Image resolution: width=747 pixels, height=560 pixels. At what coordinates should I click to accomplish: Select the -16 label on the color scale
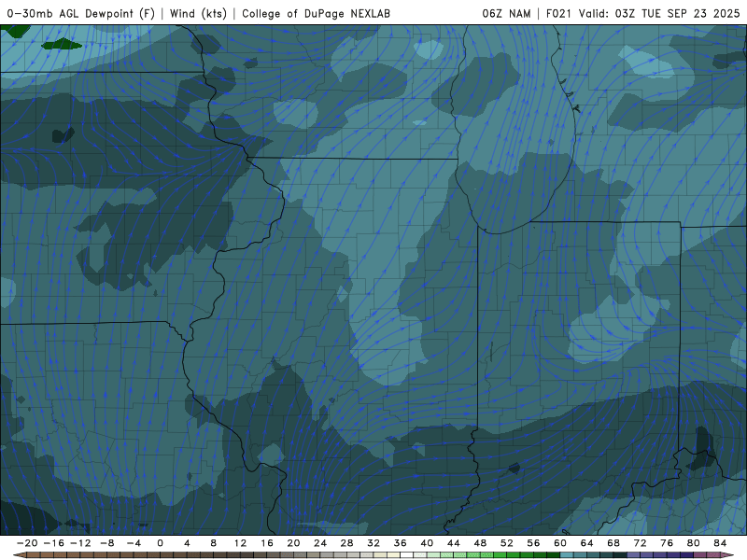[x=53, y=543]
